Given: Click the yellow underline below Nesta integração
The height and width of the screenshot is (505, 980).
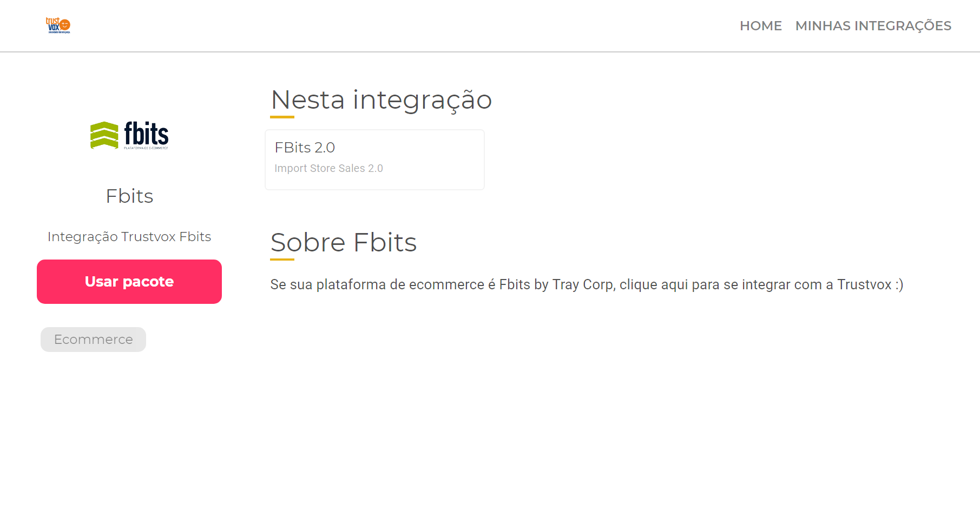Looking at the screenshot, I should 282,117.
